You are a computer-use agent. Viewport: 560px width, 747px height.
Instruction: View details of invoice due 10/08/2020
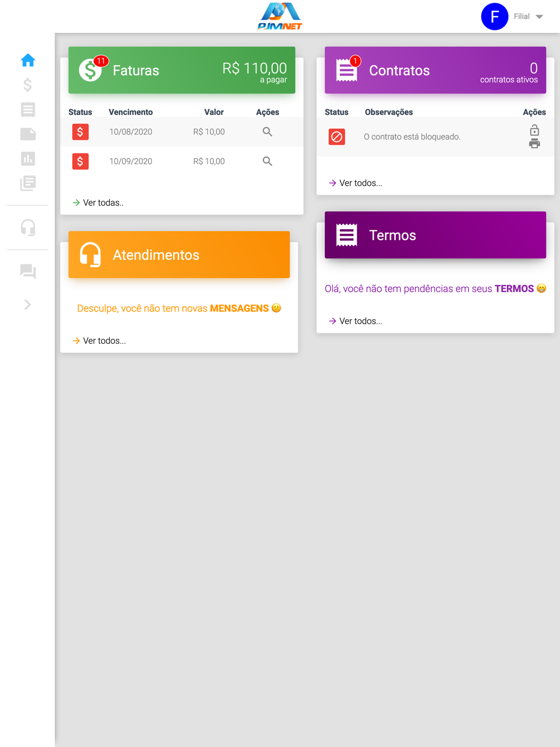pyautogui.click(x=267, y=132)
